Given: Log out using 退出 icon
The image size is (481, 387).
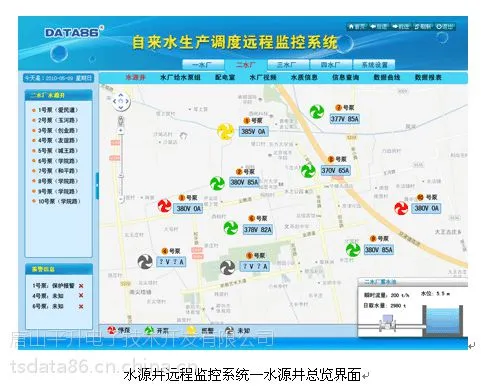Looking at the screenshot, I should point(445,27).
